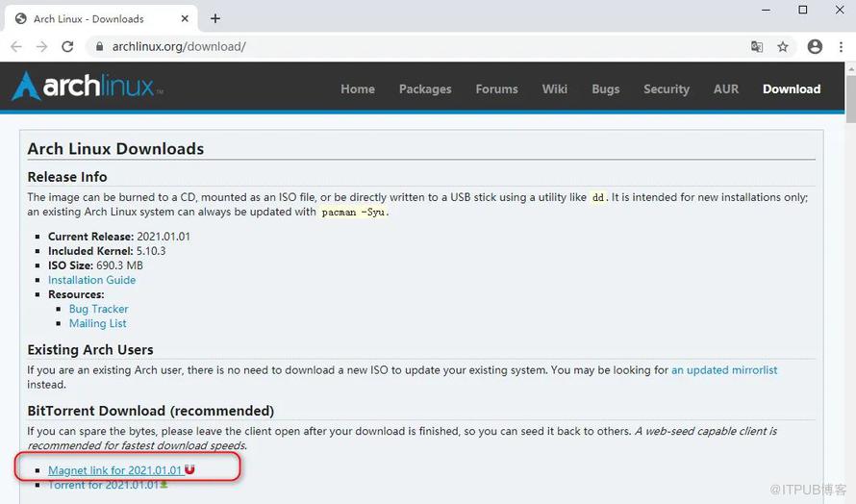View site security lock icon info
This screenshot has height=504, width=856.
point(99,47)
